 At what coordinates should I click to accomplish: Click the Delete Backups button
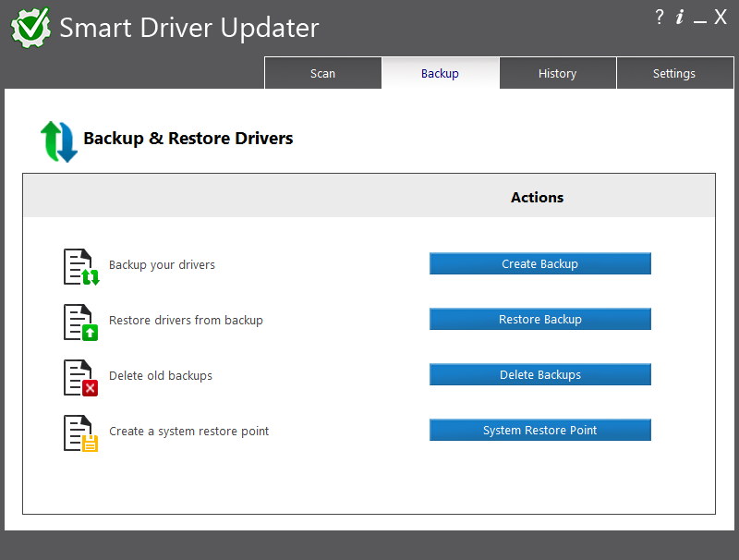click(x=539, y=374)
